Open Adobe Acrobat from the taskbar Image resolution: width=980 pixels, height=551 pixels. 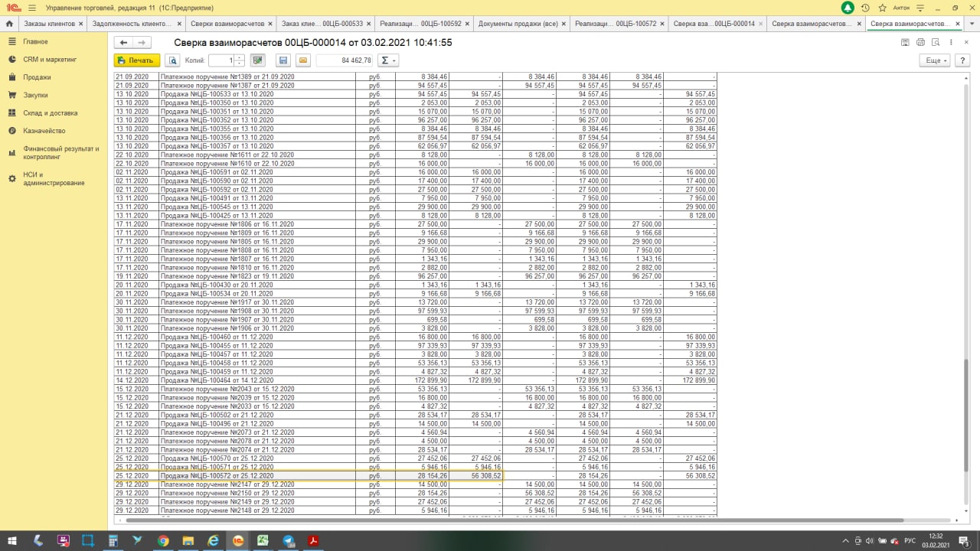click(x=312, y=540)
